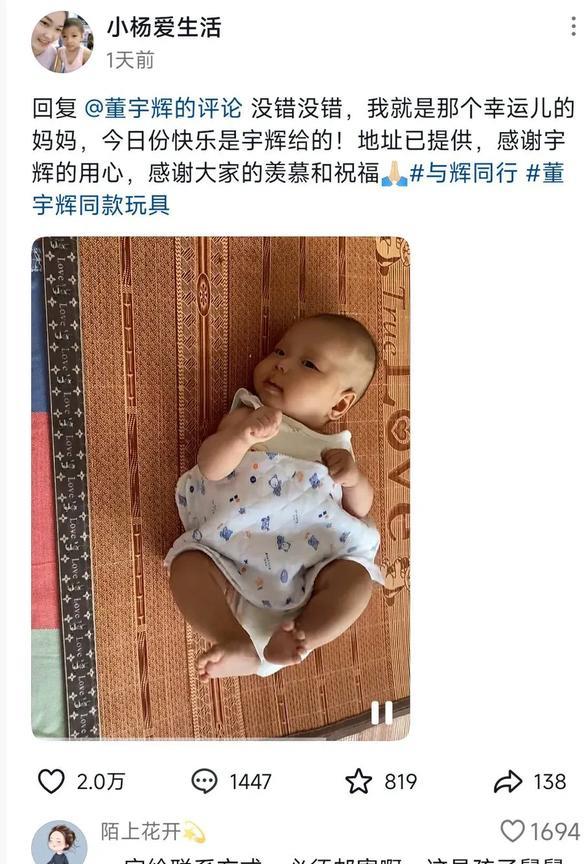Tap the 819 favorites count

(400, 781)
